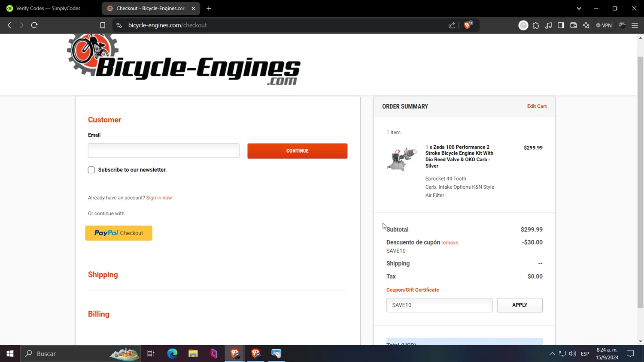Check Subscribe to our newsletter box
This screenshot has width=644, height=362.
click(x=91, y=170)
